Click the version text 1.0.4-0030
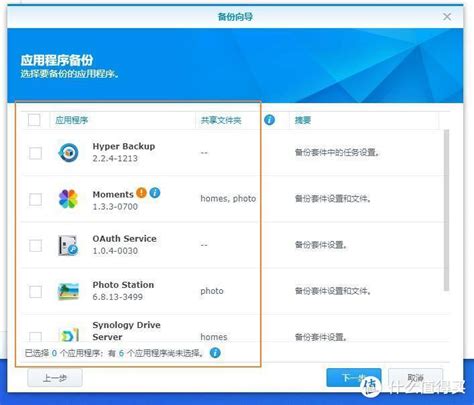The height and width of the screenshot is (405, 474). 115,251
